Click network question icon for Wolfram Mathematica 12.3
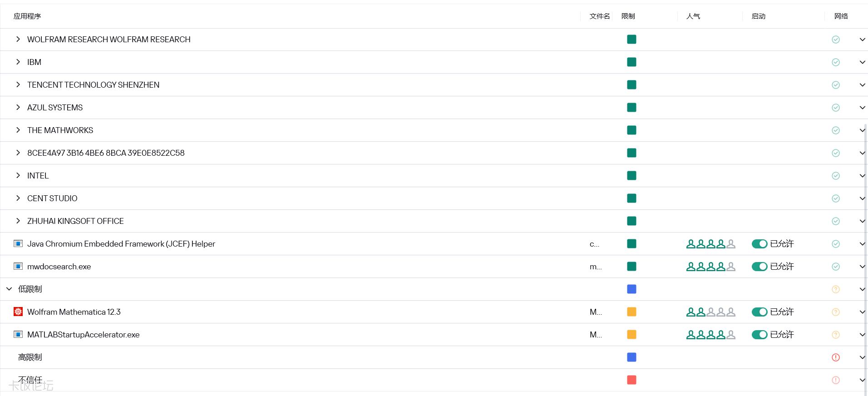 (836, 312)
